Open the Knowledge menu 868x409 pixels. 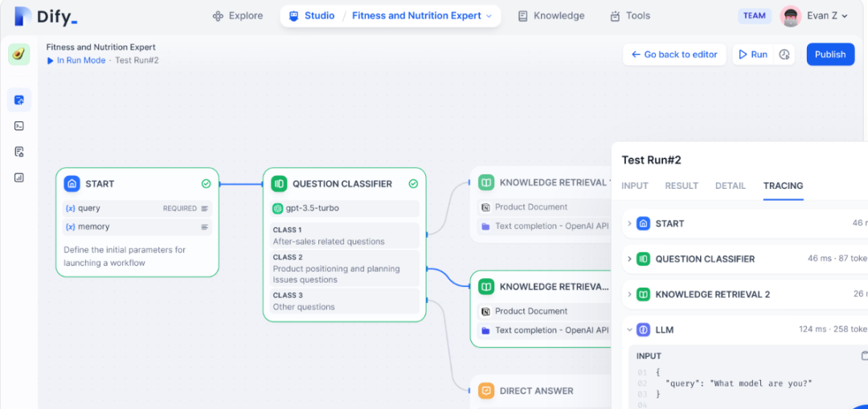551,16
